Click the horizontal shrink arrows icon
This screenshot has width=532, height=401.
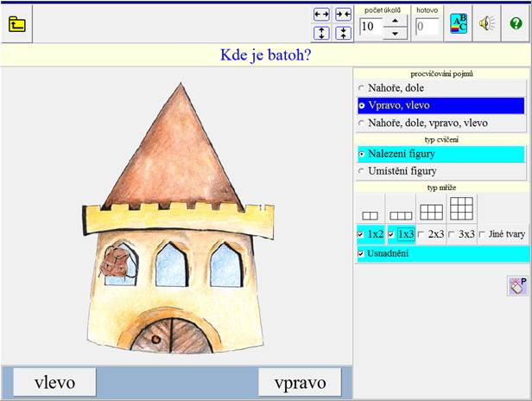[x=343, y=14]
